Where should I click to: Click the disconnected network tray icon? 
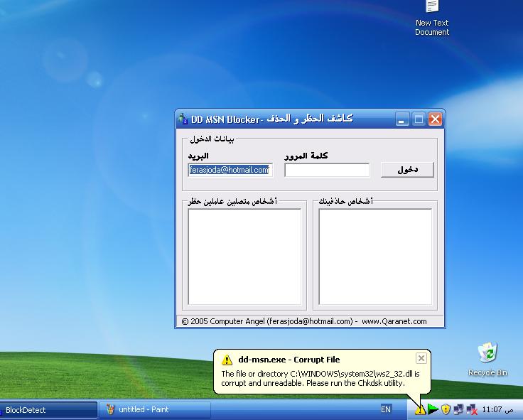point(471,409)
